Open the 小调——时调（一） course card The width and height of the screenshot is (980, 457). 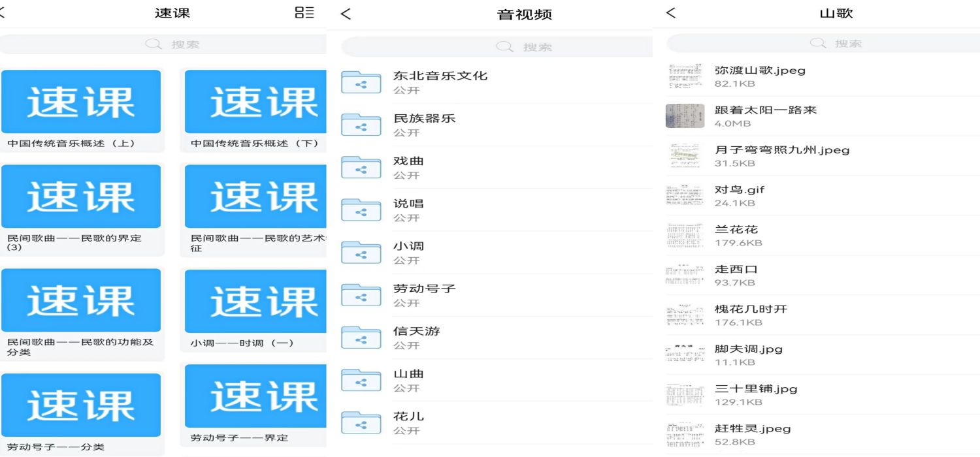255,302
